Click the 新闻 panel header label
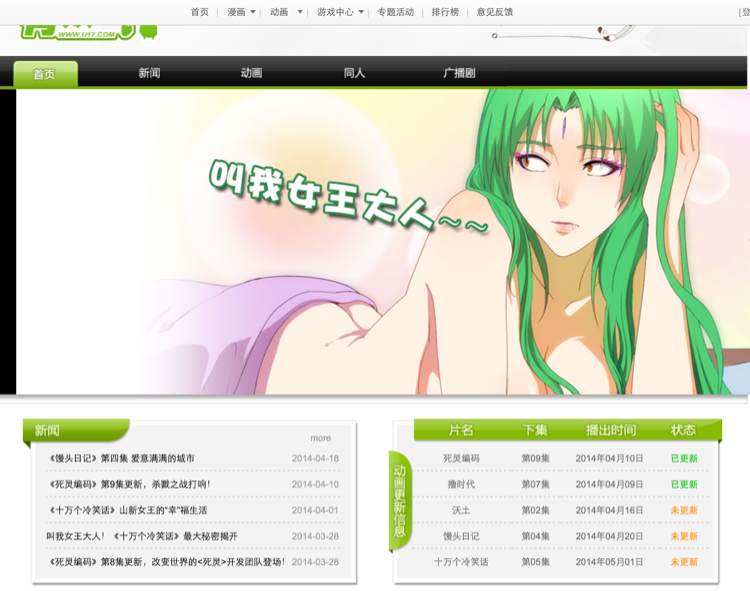Viewport: 750px width, 591px height. [x=47, y=430]
